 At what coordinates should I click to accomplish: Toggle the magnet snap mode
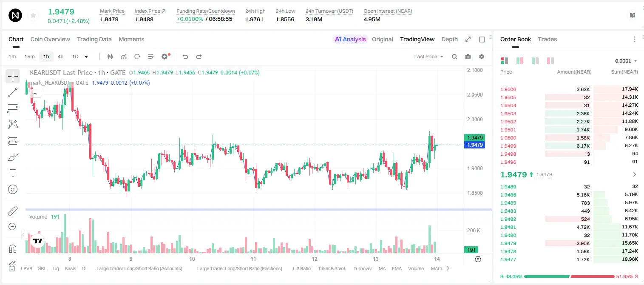coord(13,249)
